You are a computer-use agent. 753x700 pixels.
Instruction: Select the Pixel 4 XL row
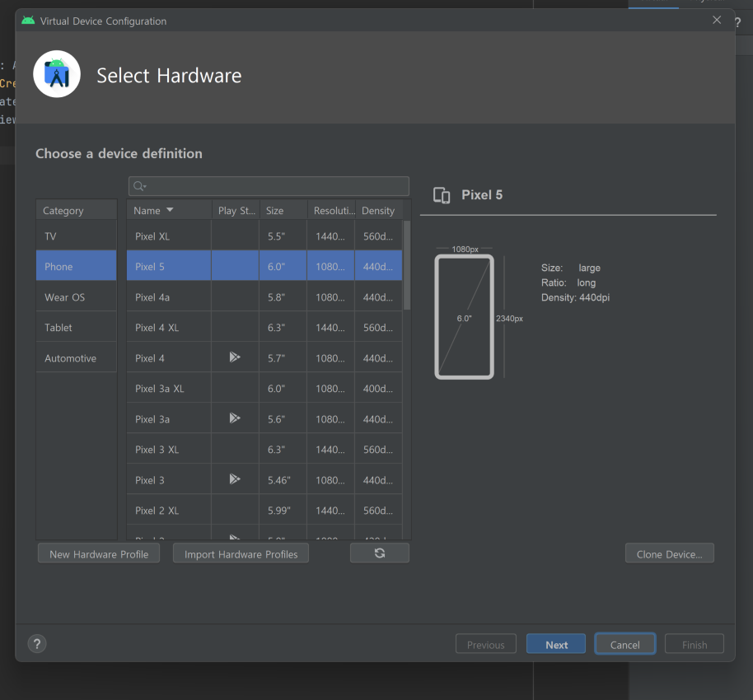[x=264, y=328]
